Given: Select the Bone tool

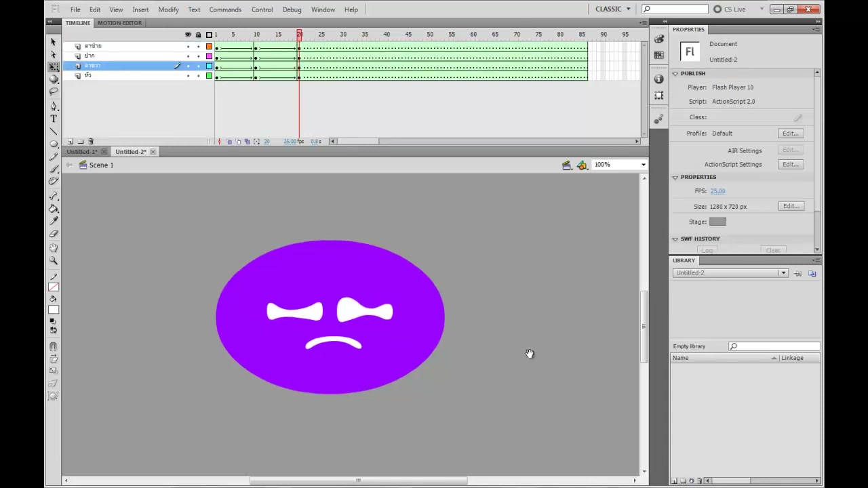Looking at the screenshot, I should click(x=54, y=196).
